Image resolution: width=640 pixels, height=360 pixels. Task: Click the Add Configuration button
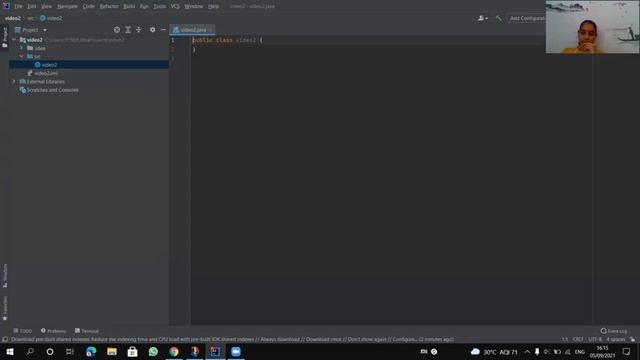pyautogui.click(x=527, y=18)
